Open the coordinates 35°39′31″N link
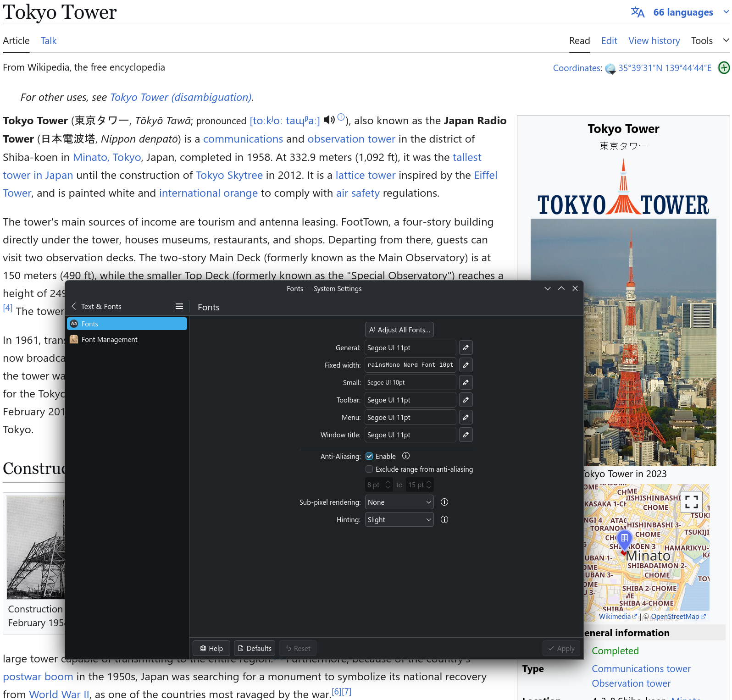 (x=665, y=68)
